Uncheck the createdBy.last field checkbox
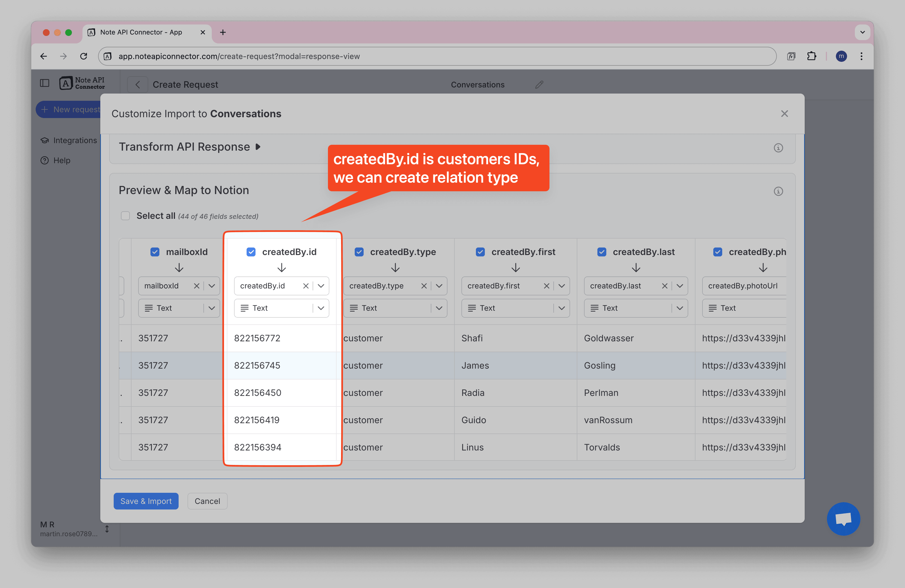Viewport: 905px width, 588px height. click(x=601, y=252)
